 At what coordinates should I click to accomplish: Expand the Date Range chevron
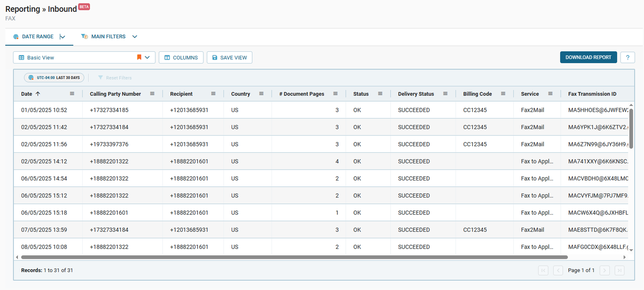62,37
